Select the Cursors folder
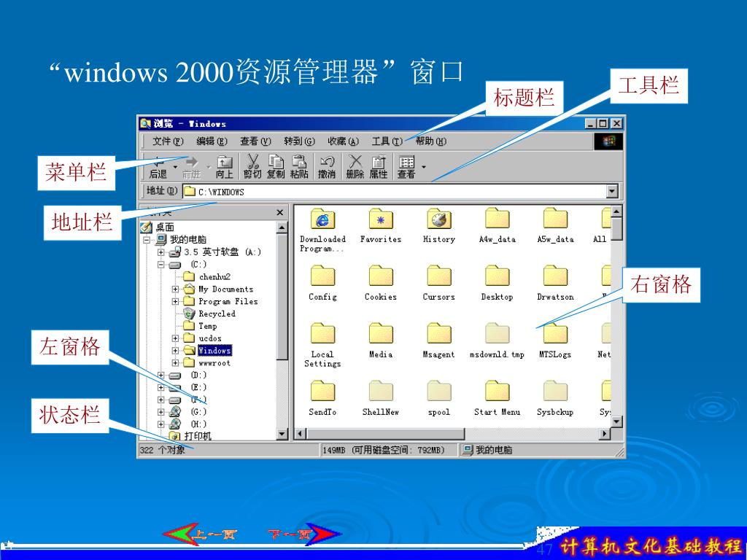 tap(438, 283)
